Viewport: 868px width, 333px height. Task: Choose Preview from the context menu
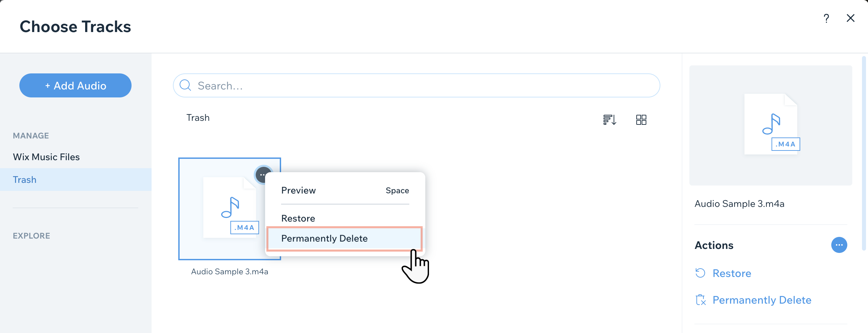(345, 190)
